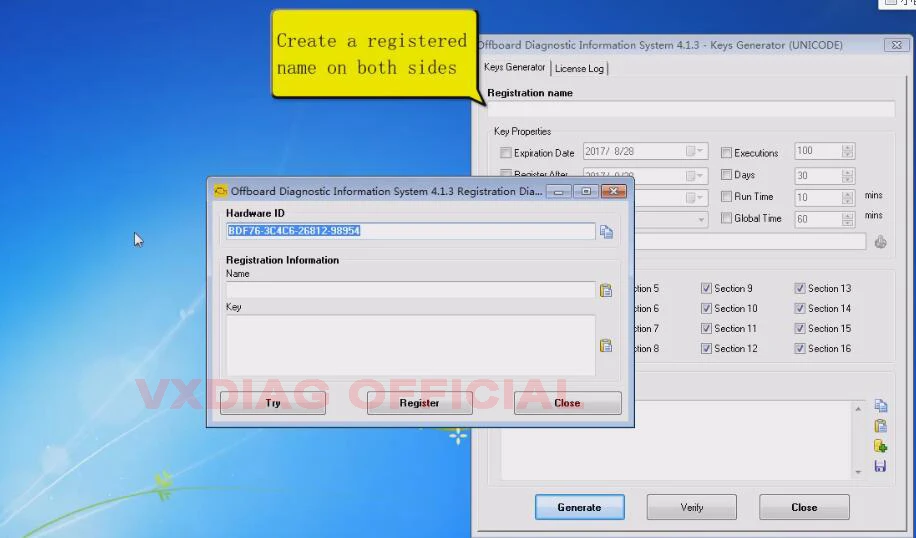Enable the Expiration Date checkbox
The width and height of the screenshot is (916, 538).
point(506,153)
